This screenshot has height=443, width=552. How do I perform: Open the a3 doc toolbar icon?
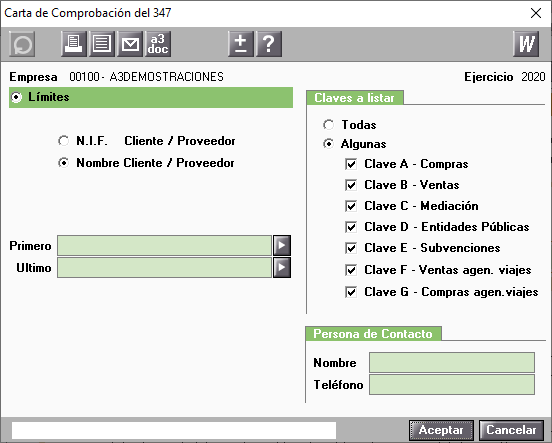click(x=158, y=44)
